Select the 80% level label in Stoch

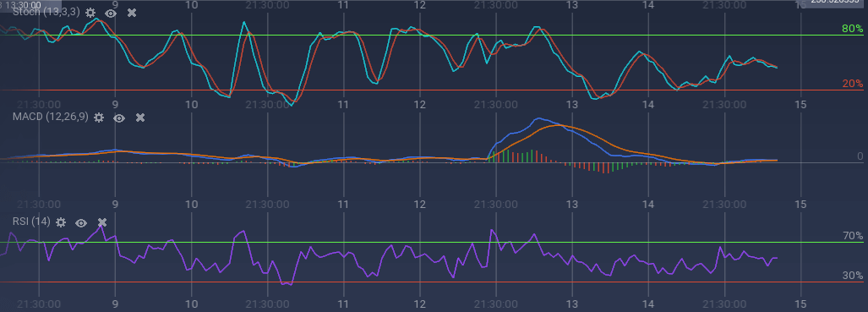(853, 28)
